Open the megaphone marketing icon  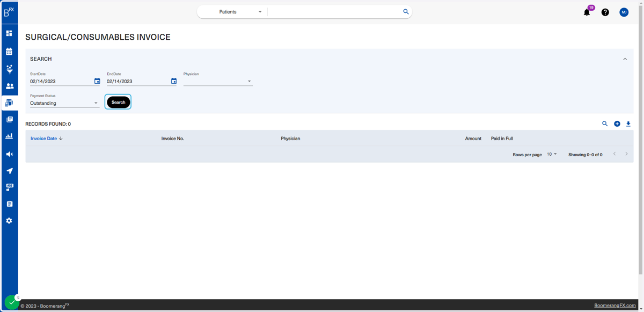point(9,154)
